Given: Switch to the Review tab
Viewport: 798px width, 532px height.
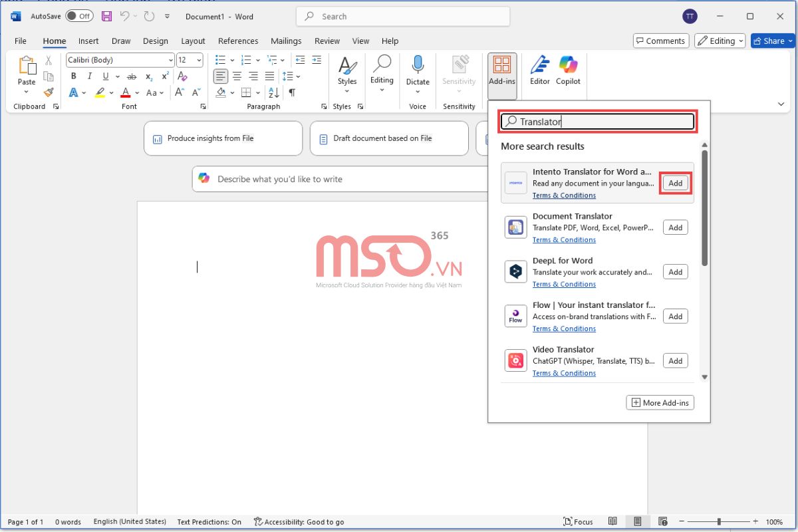Looking at the screenshot, I should point(327,41).
